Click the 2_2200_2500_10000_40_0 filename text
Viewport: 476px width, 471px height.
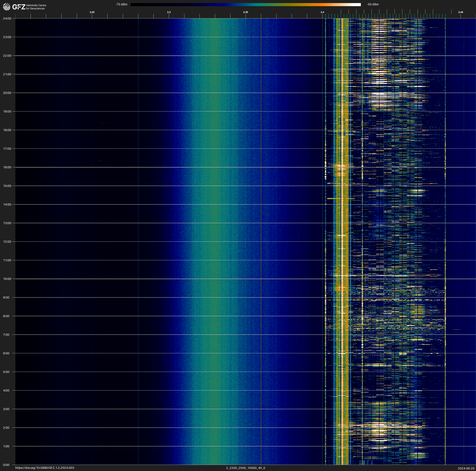coord(245,468)
